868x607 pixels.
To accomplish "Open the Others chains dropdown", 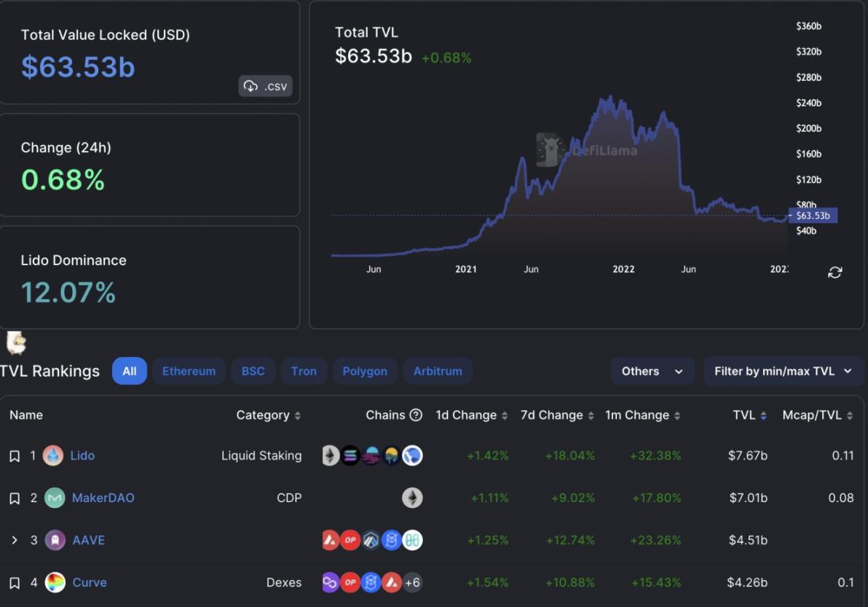I will [x=652, y=371].
